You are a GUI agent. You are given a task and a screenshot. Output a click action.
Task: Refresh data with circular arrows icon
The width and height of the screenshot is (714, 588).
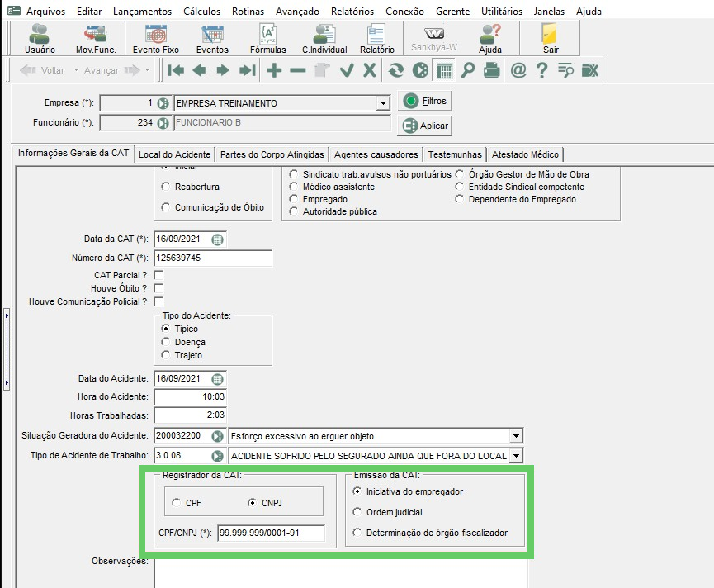click(x=396, y=70)
